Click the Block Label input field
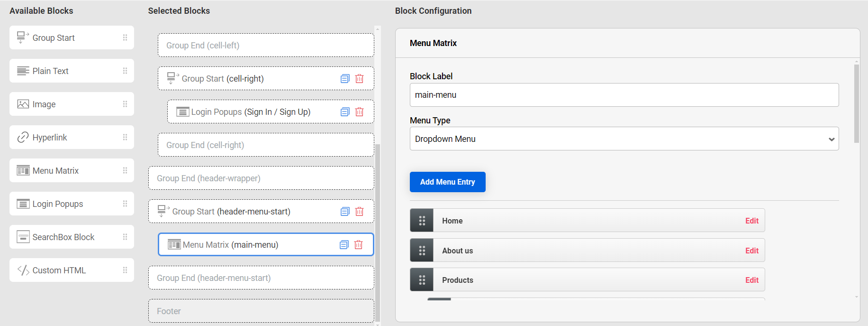This screenshot has width=868, height=326. pyautogui.click(x=624, y=95)
